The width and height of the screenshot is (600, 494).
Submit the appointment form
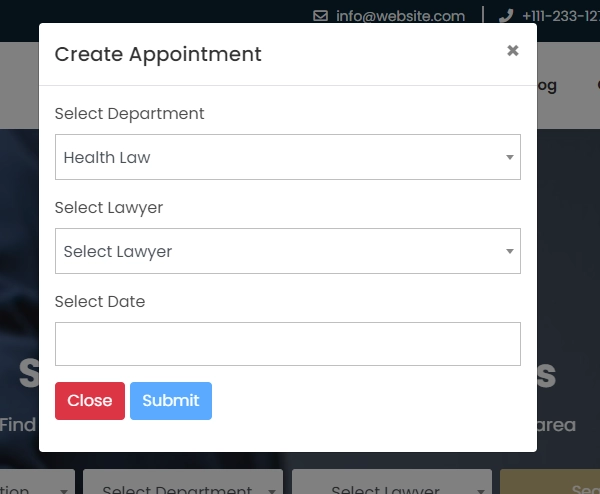[x=171, y=401]
